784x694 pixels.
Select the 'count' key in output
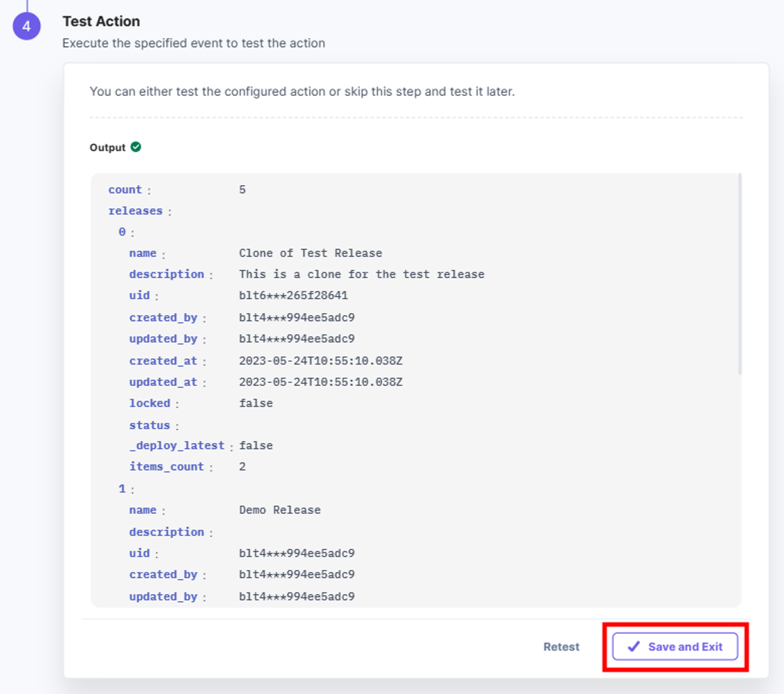tap(125, 189)
